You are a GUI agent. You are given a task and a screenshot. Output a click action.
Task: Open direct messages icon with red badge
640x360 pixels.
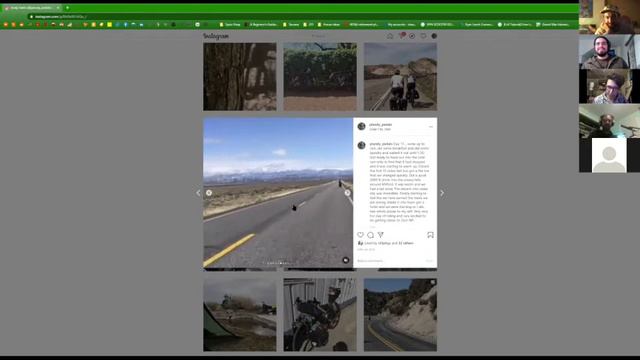click(401, 36)
